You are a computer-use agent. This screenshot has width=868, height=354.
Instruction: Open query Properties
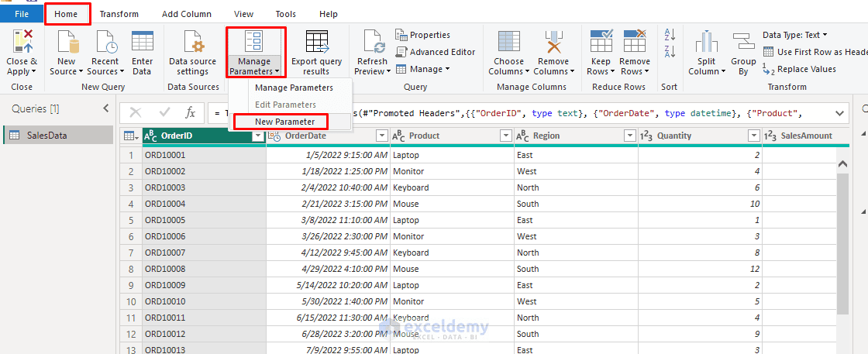423,35
